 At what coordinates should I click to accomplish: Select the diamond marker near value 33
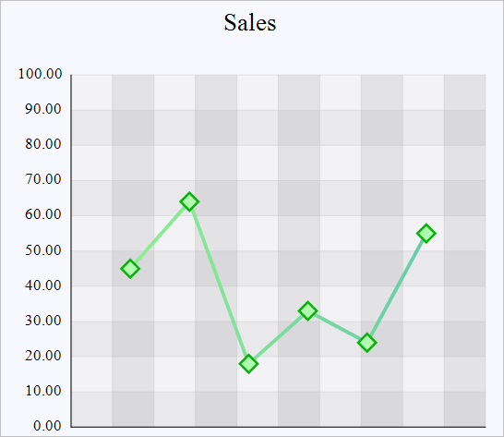pos(307,310)
